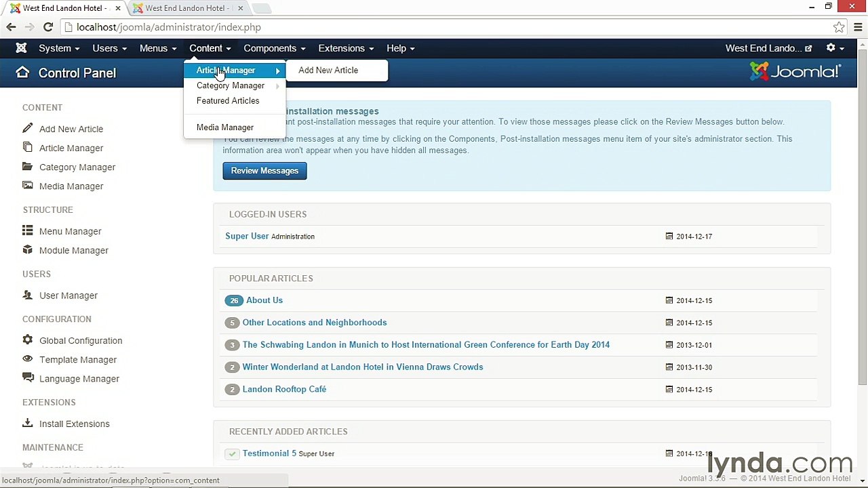Screen dimensions: 868x488
Task: Expand Category Manager submenu arrow
Action: (277, 86)
